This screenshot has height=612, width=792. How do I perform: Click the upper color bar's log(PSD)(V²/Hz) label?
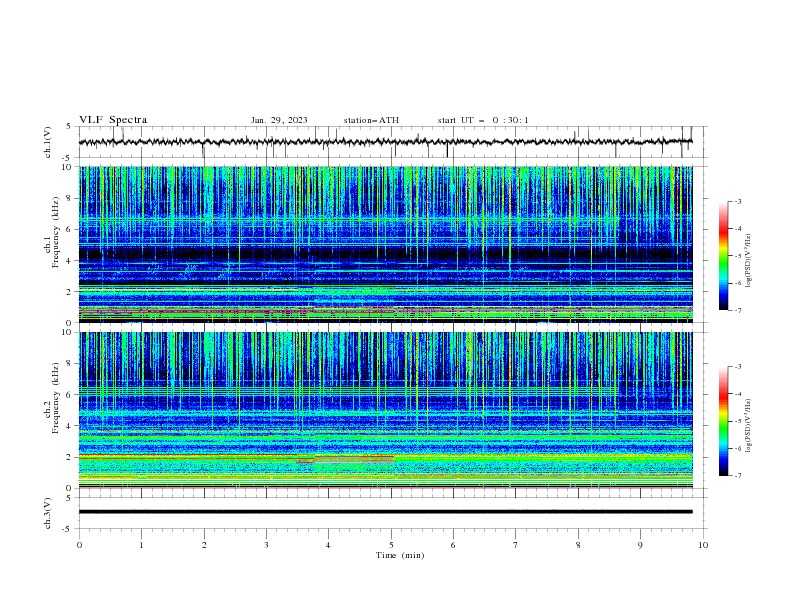point(749,261)
